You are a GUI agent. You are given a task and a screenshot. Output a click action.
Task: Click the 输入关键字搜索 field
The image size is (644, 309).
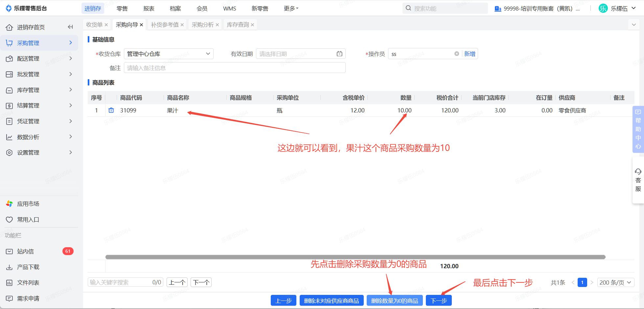[x=125, y=282]
